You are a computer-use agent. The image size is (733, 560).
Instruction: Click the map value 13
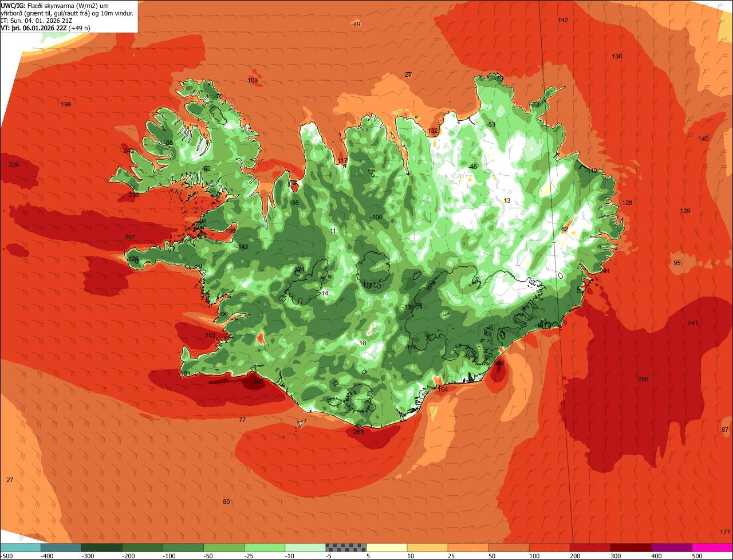(x=507, y=200)
